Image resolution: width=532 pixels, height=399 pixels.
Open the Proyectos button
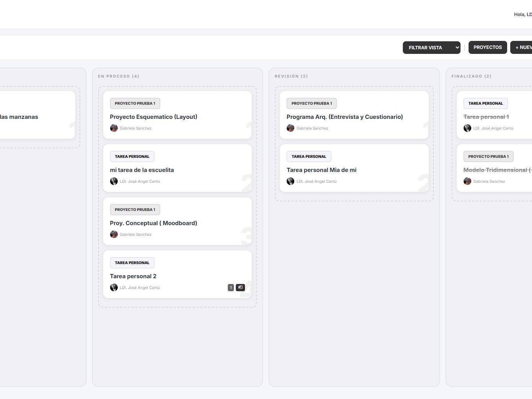point(488,47)
